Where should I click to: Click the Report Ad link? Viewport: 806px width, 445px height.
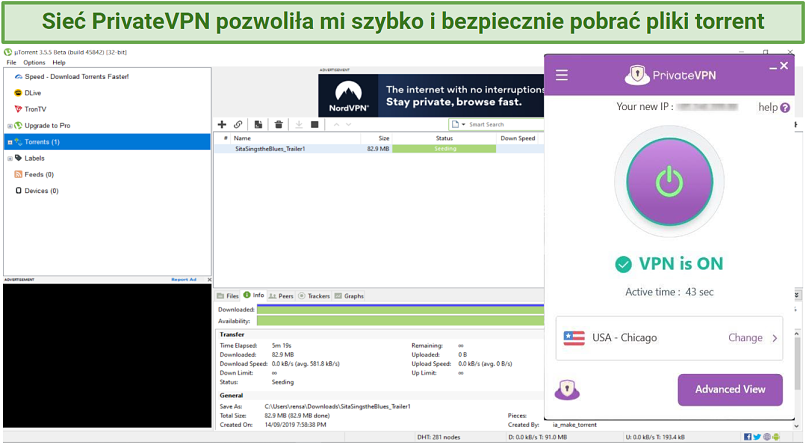click(184, 280)
